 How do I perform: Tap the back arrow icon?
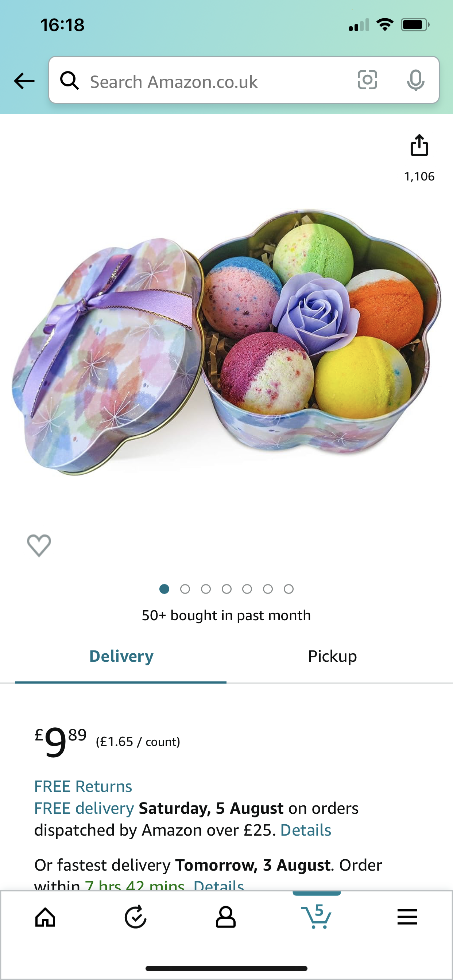pyautogui.click(x=24, y=81)
